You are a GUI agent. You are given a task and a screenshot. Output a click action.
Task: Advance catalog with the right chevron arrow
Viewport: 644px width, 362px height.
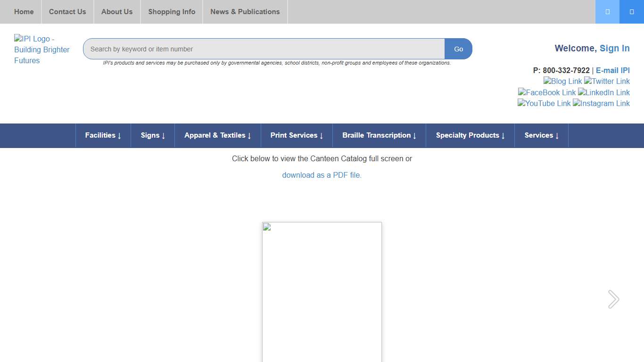click(x=613, y=299)
